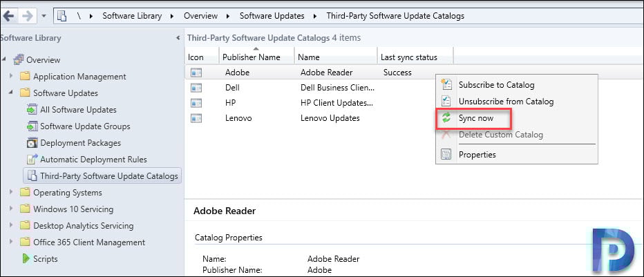Collapse the Software Updates folder
Viewport: 644px width, 277px height.
[x=11, y=93]
